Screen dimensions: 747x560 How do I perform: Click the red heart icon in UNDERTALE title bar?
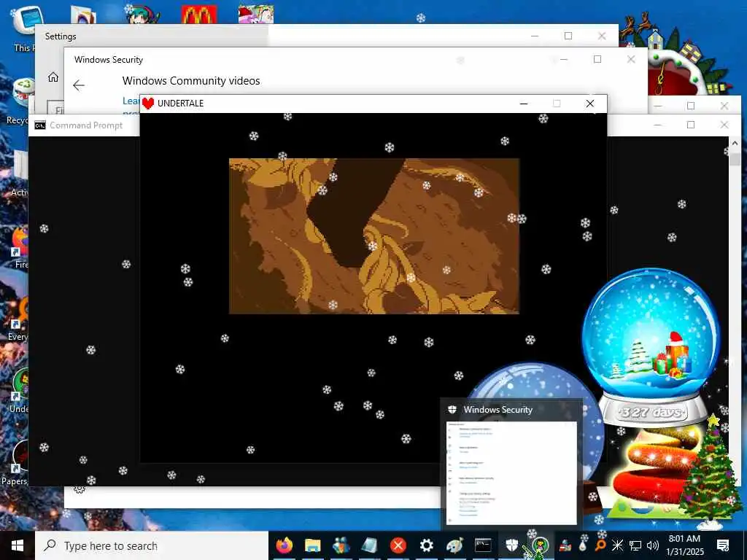pyautogui.click(x=148, y=104)
